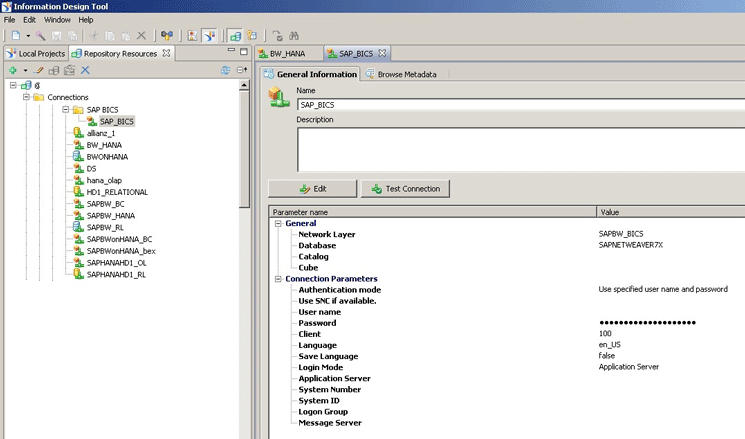Select the allianz_1 connection

[101, 134]
